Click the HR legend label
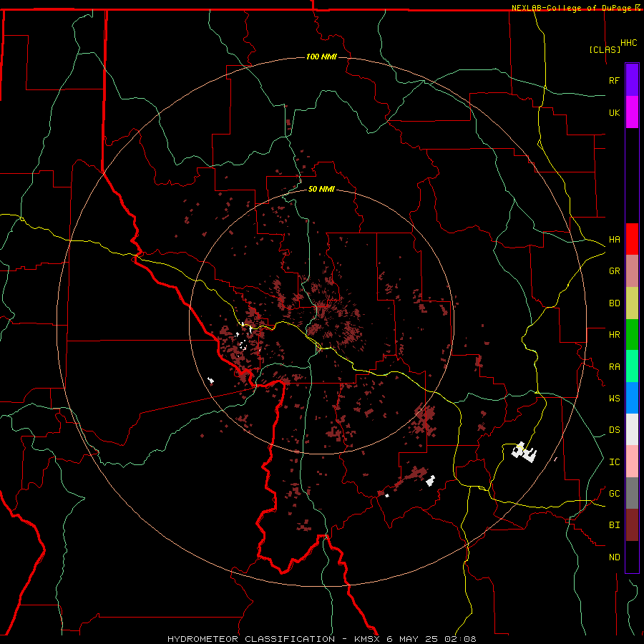This screenshot has width=644, height=644. click(614, 335)
